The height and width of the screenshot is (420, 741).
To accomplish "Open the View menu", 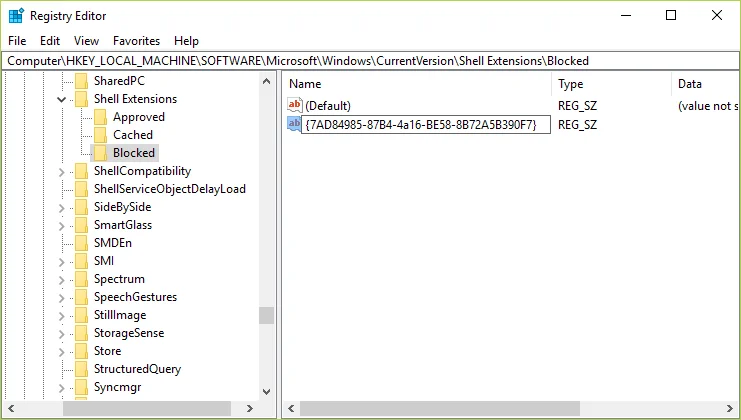I will [x=86, y=41].
